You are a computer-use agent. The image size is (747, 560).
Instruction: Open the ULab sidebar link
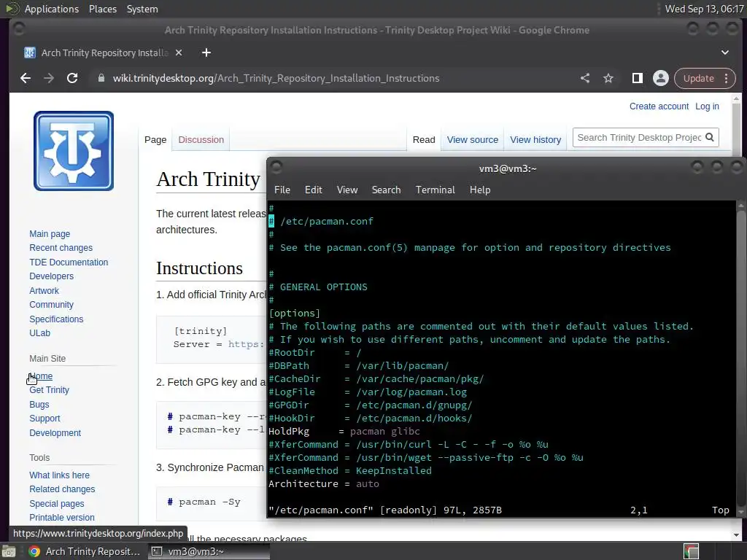[39, 332]
